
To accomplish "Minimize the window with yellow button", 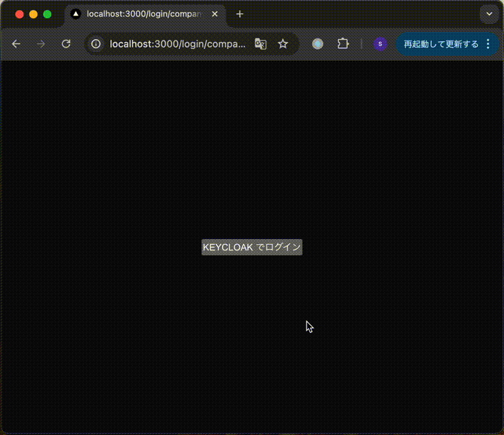I will pyautogui.click(x=34, y=14).
